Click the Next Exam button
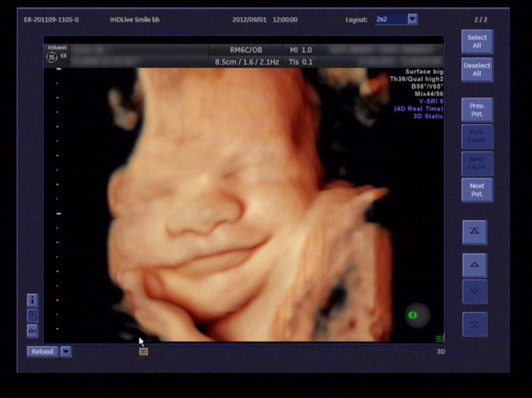Viewport: 532px width, 398px height. [x=477, y=163]
